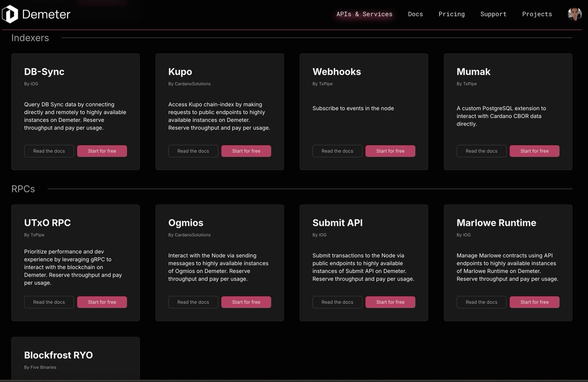Click the Demeter logo icon
This screenshot has width=588, height=382.
point(10,14)
